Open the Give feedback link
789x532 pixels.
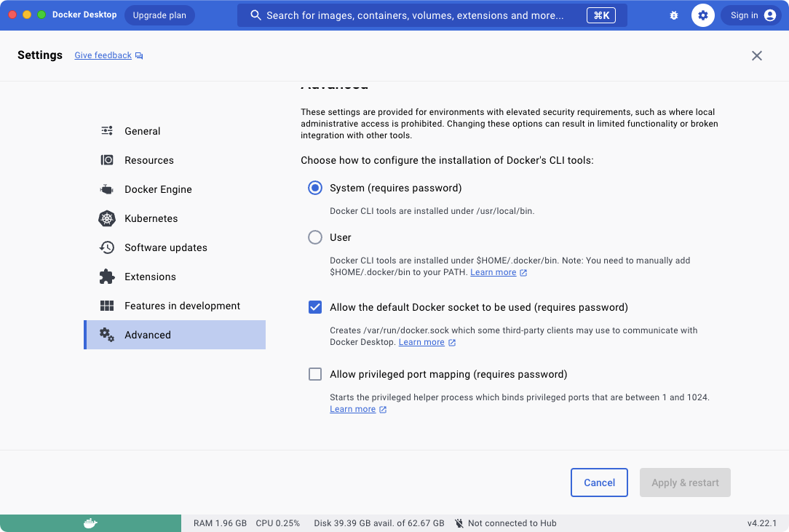point(103,55)
